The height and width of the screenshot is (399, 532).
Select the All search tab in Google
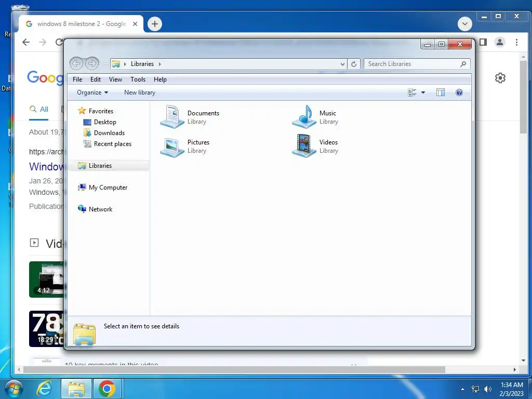pos(38,109)
